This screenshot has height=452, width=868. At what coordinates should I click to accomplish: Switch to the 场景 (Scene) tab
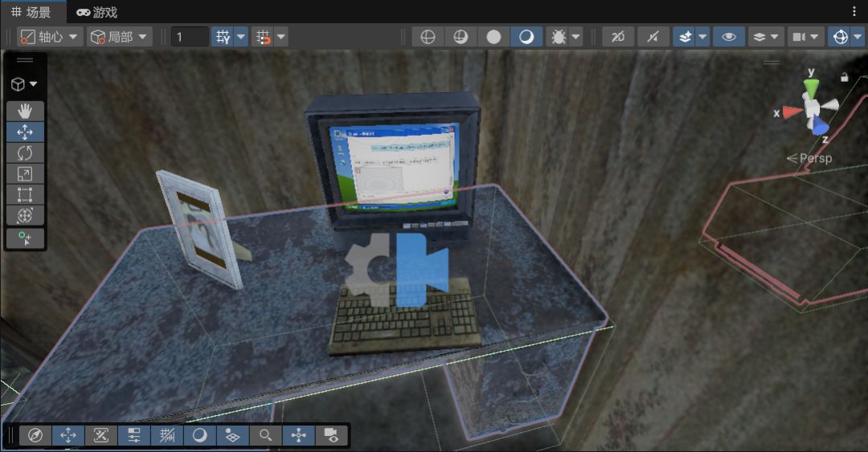click(x=31, y=12)
